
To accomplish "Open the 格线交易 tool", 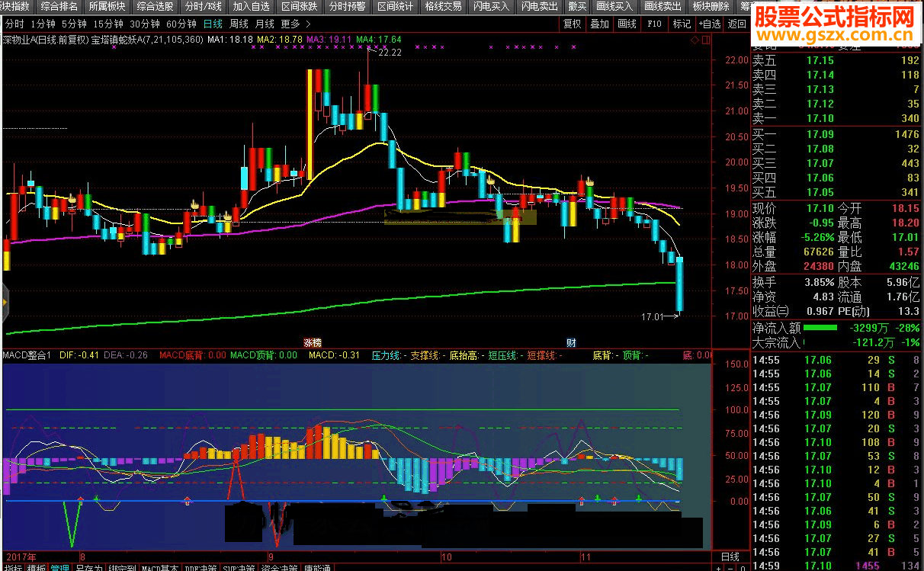I will 443,6.
